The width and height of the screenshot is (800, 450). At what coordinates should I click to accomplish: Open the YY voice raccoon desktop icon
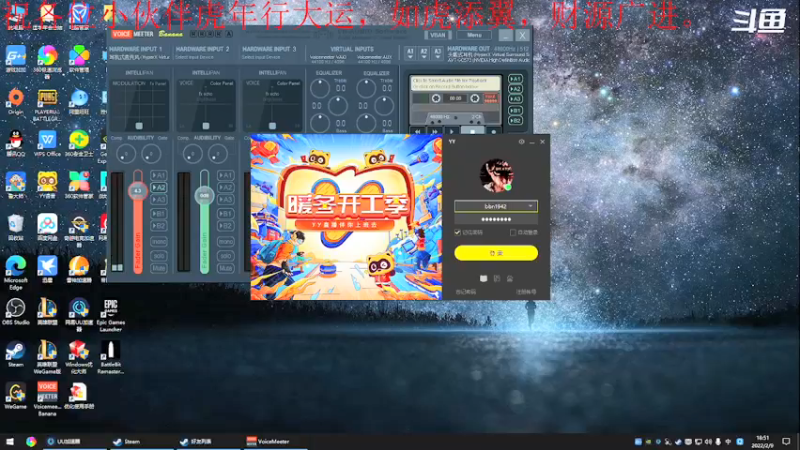click(x=47, y=185)
